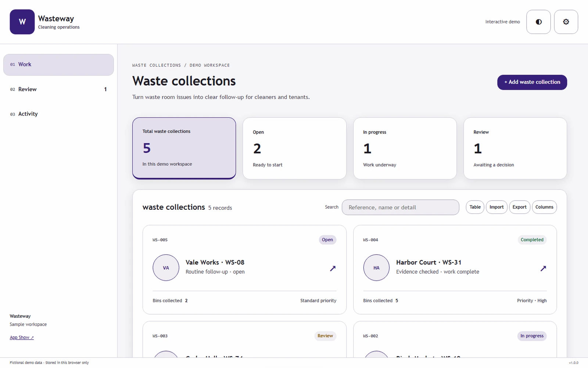
Task: Switch to Table view
Action: 475,207
